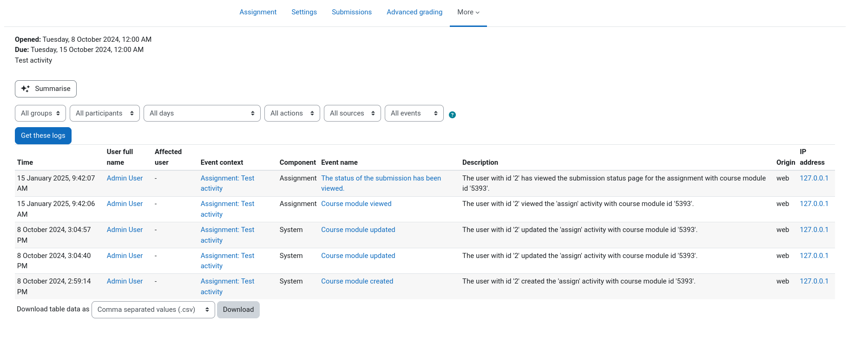This screenshot has width=868, height=342.
Task: Select the Event context column header
Action: [x=222, y=162]
